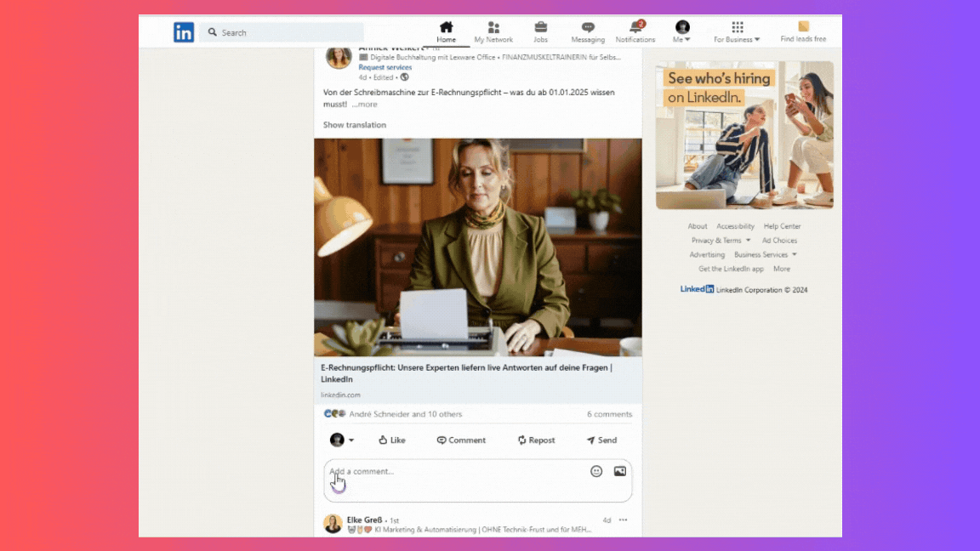This screenshot has height=551, width=980.
Task: Open three-dot menu on Elke Greß's comment
Action: click(624, 520)
